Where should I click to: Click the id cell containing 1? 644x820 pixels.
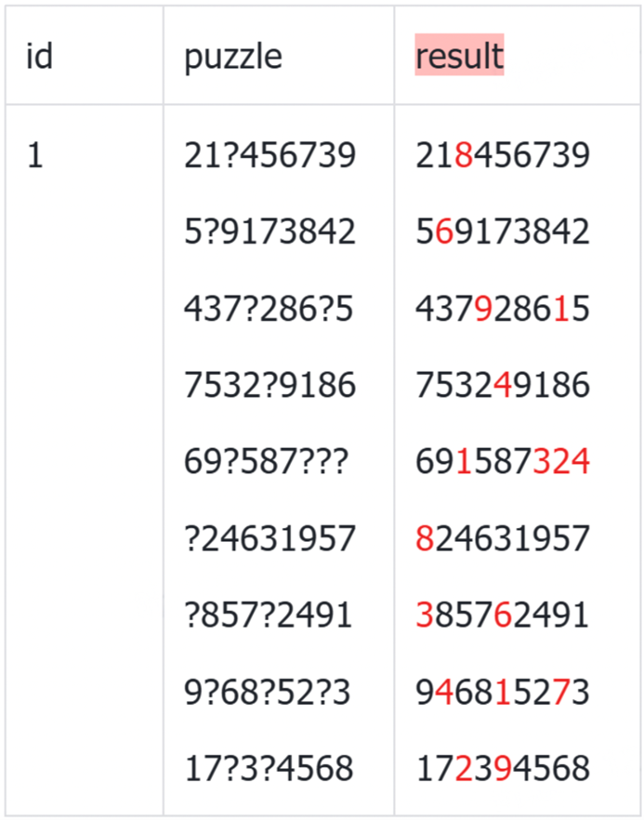click(x=34, y=155)
